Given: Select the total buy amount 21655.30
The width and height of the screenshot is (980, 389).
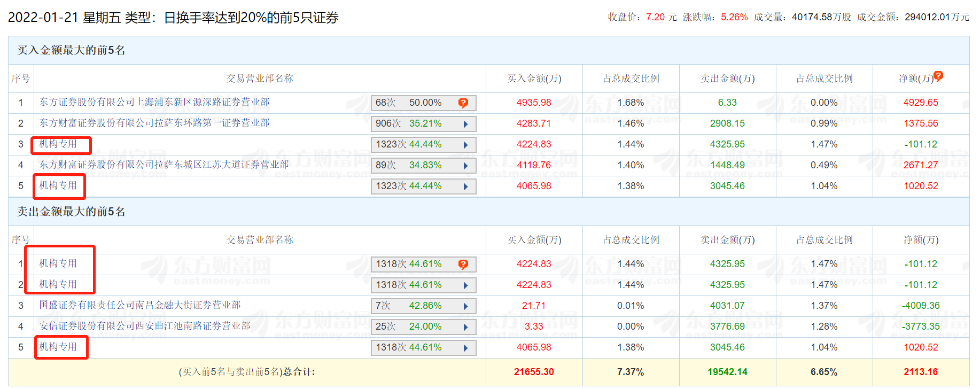Looking at the screenshot, I should [x=534, y=372].
